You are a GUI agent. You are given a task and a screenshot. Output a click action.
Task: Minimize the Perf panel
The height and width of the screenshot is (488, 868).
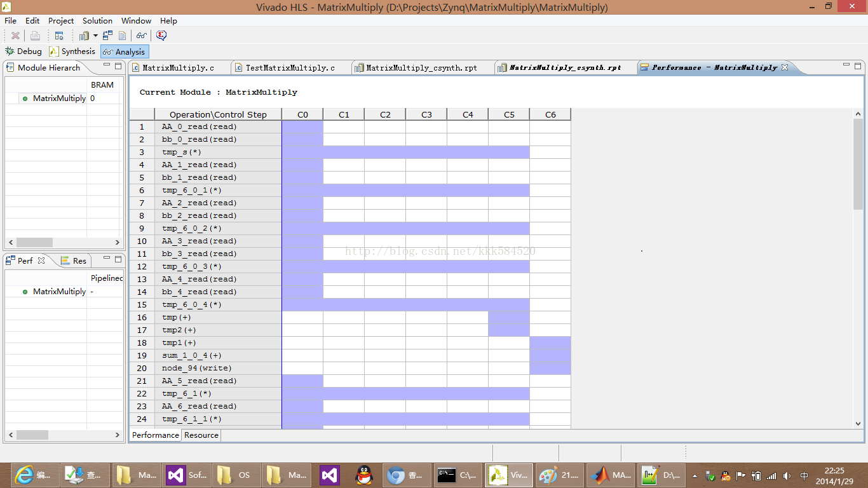click(x=107, y=259)
